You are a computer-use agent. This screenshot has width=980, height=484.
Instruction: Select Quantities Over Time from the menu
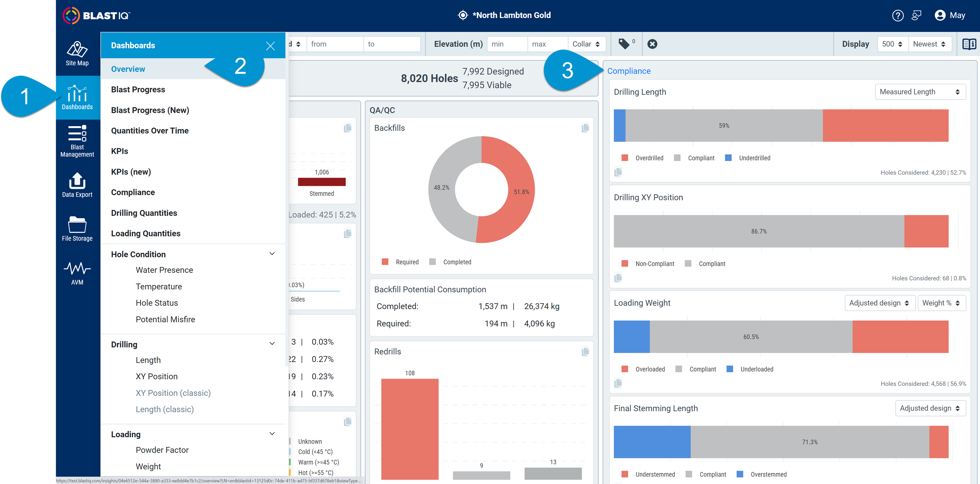(150, 130)
